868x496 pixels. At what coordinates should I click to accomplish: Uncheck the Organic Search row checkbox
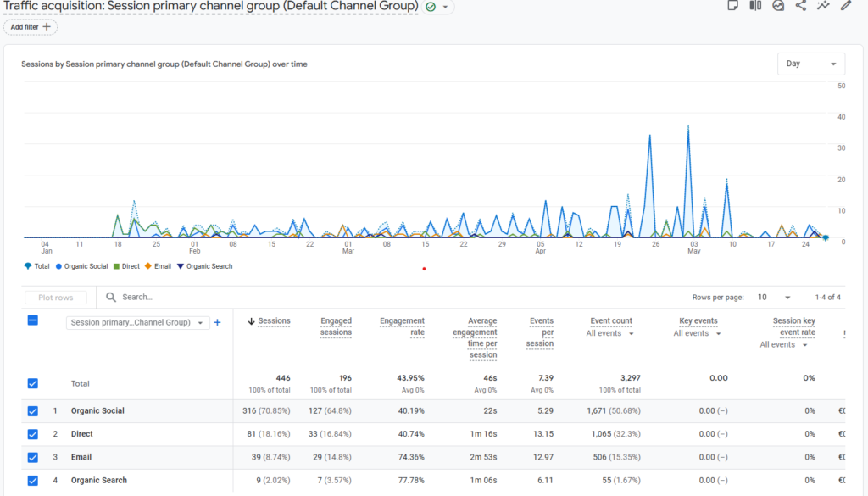tap(33, 481)
